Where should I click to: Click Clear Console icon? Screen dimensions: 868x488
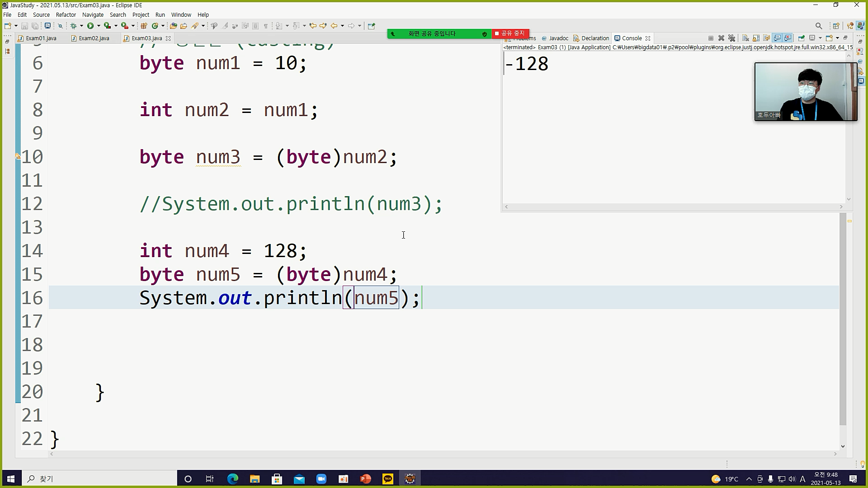click(x=745, y=38)
